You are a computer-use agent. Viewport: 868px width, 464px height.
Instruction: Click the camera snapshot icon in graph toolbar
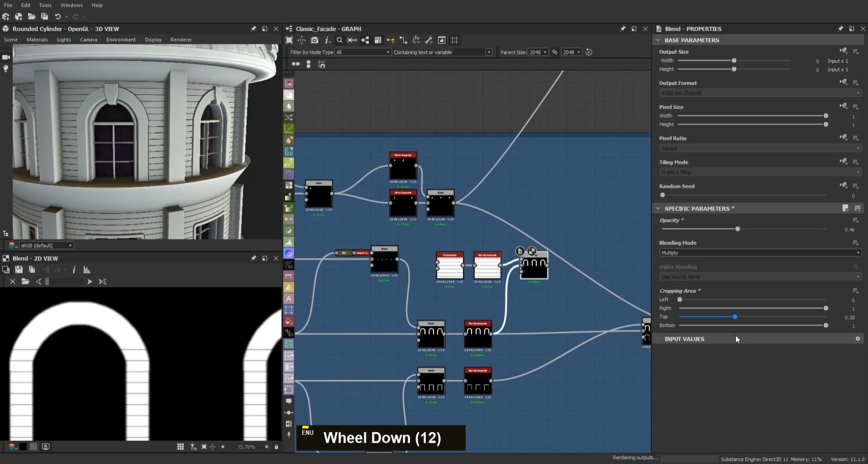[x=314, y=40]
